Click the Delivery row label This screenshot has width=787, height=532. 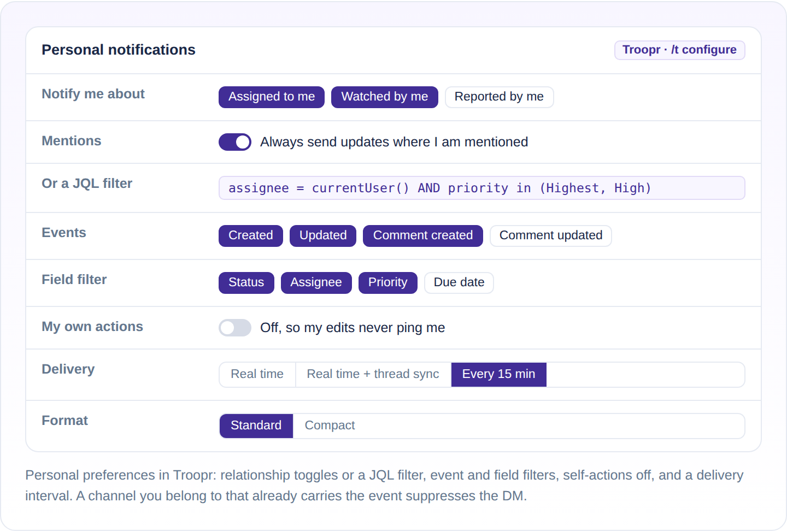click(68, 369)
